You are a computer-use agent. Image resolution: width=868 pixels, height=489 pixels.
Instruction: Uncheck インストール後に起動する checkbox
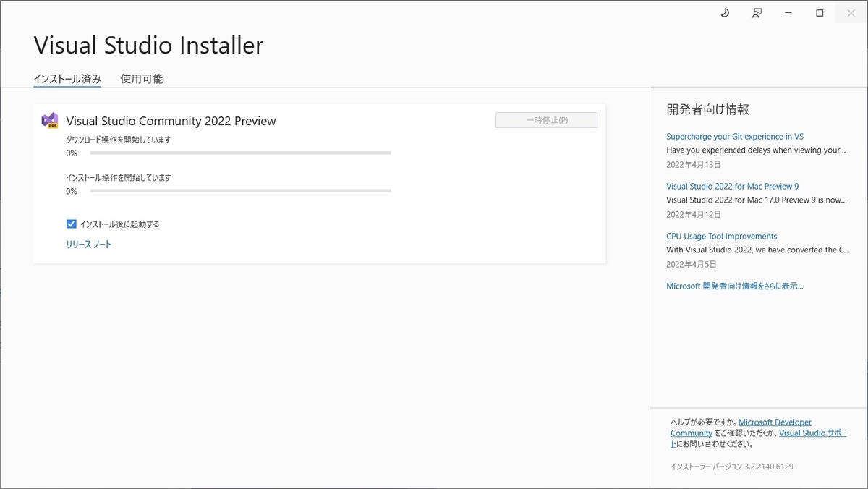click(x=71, y=224)
